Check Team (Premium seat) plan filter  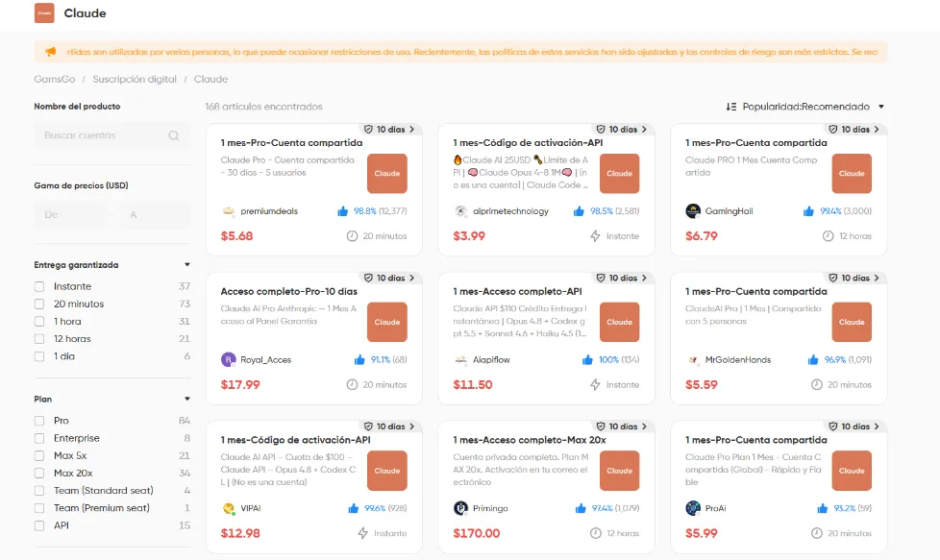(x=39, y=508)
